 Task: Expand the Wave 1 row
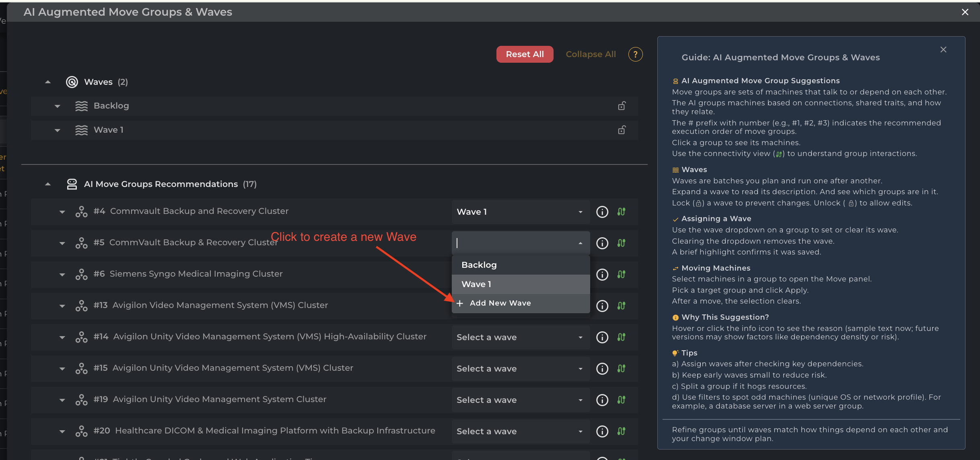tap(58, 130)
